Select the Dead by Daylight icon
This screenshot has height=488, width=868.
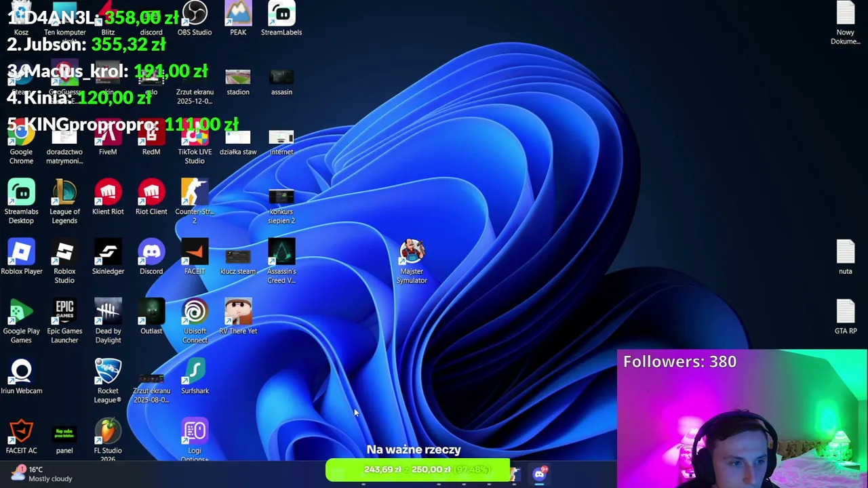coord(108,321)
